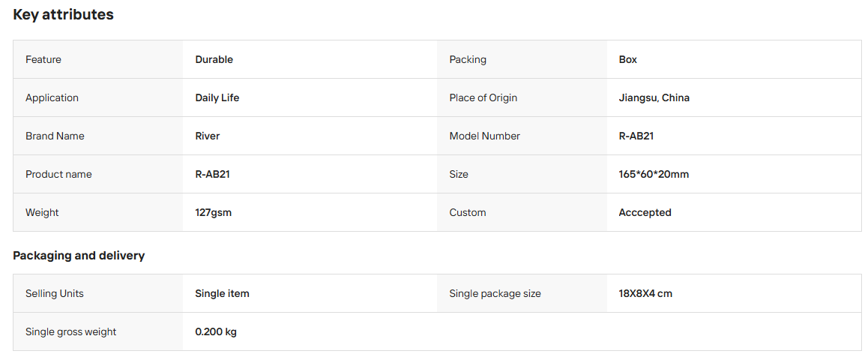Select the Single package size label
The width and height of the screenshot is (868, 357).
coord(495,293)
